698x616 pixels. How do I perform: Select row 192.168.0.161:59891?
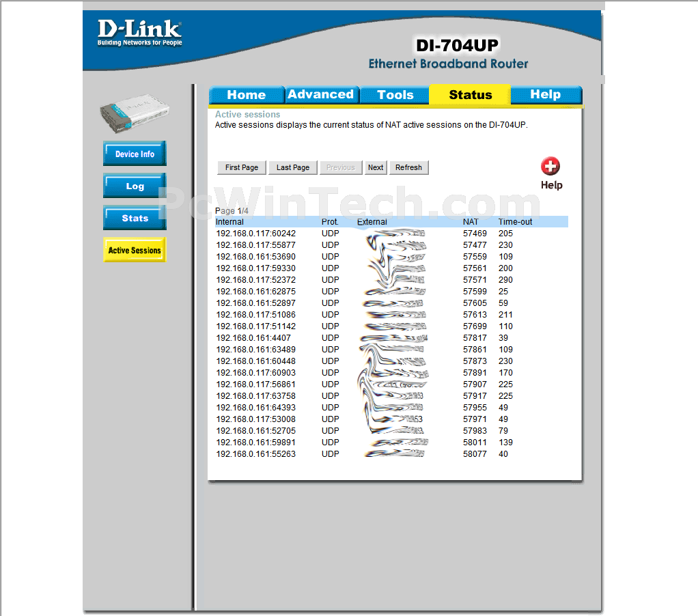click(x=392, y=442)
